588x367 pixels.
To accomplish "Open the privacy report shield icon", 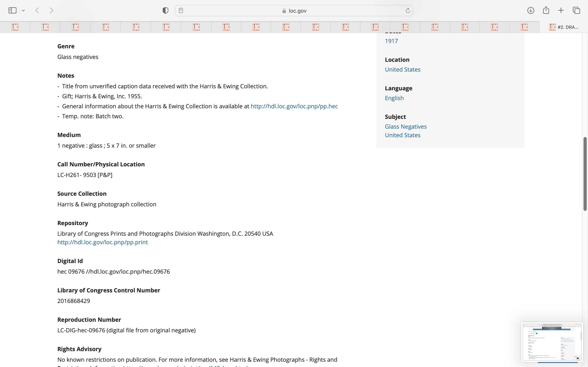I will click(165, 10).
